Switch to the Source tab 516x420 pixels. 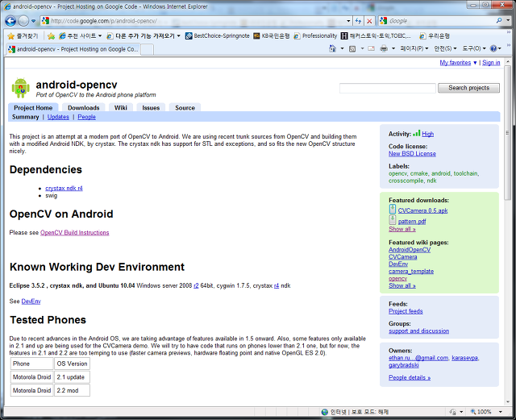pyautogui.click(x=185, y=108)
